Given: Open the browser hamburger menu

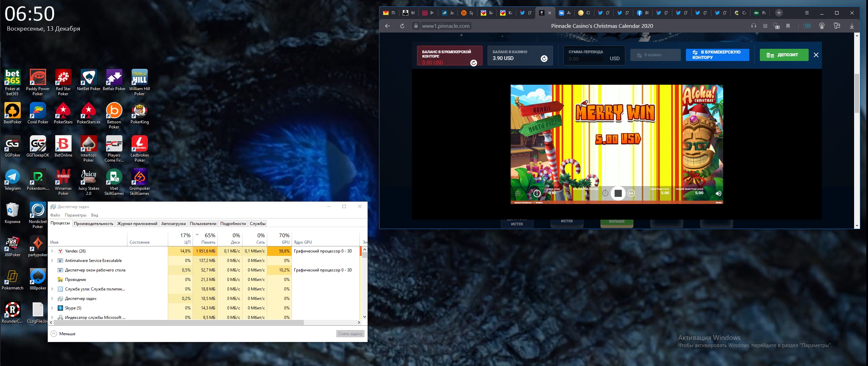Looking at the screenshot, I should click(x=807, y=13).
